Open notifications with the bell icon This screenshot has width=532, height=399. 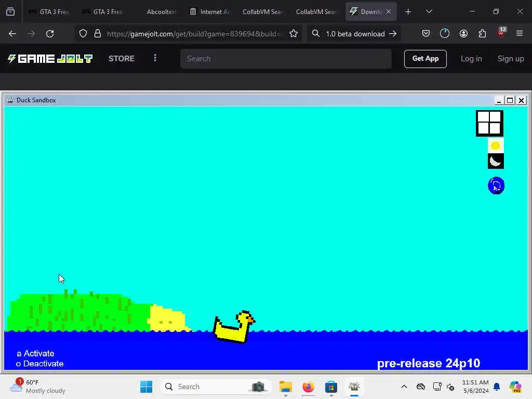(497, 387)
